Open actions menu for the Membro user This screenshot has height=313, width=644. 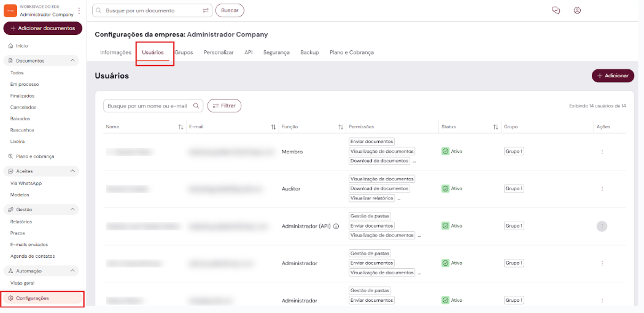[602, 152]
